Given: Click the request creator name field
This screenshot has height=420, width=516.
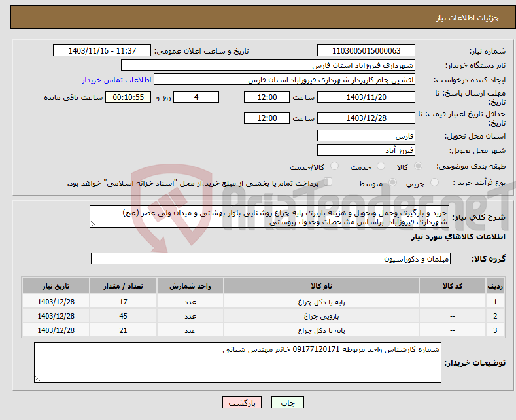Looking at the screenshot, I should pos(284,80).
